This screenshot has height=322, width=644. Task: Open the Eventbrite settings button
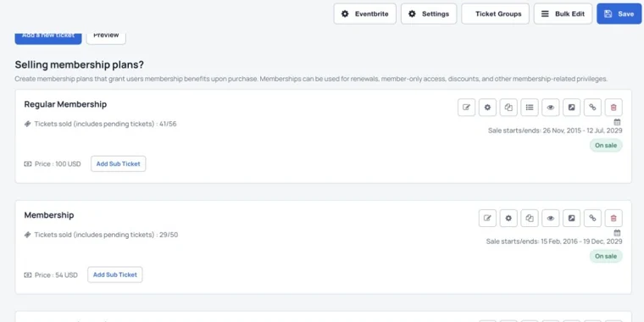(x=364, y=14)
